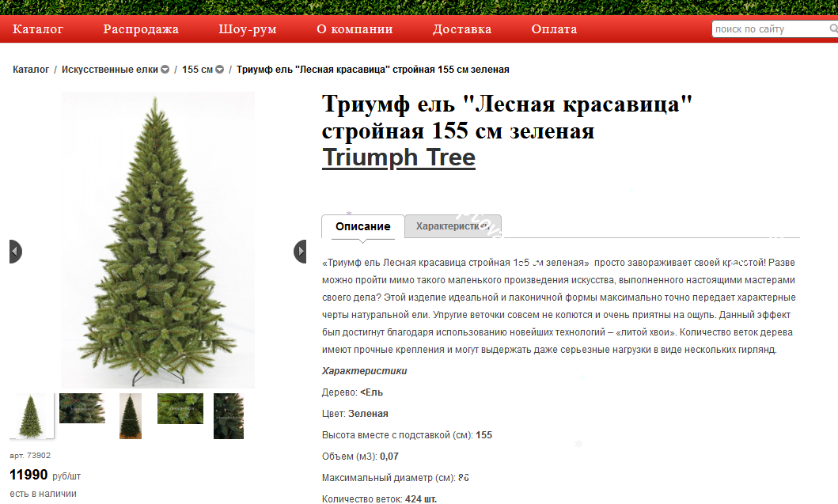Show next product image with right arrow

click(301, 251)
